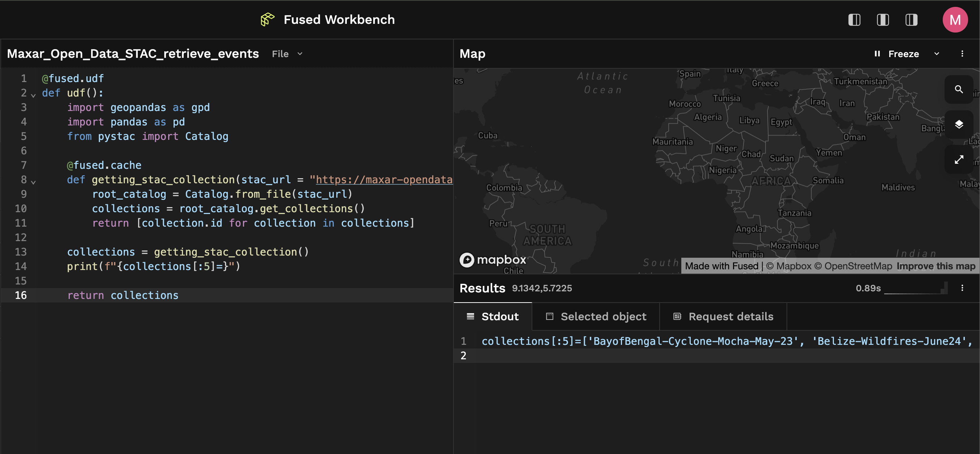
Task: Expand the Freeze dropdown chevron
Action: pos(937,53)
